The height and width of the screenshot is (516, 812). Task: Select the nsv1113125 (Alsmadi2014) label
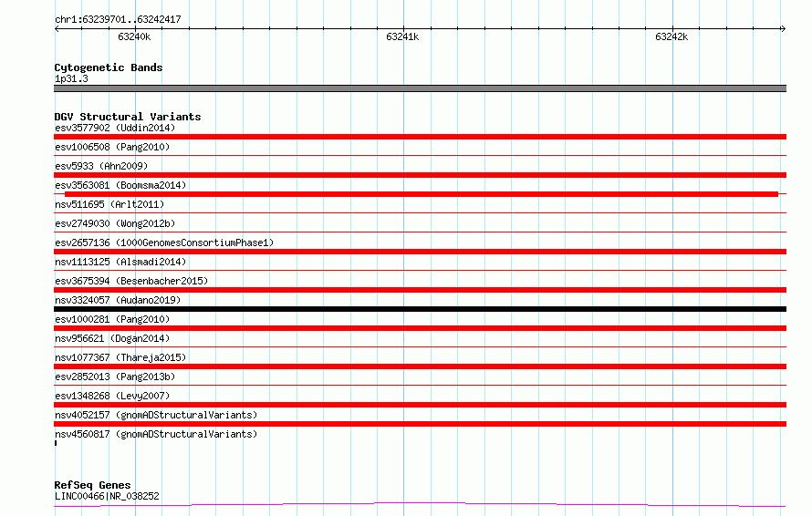[120, 262]
